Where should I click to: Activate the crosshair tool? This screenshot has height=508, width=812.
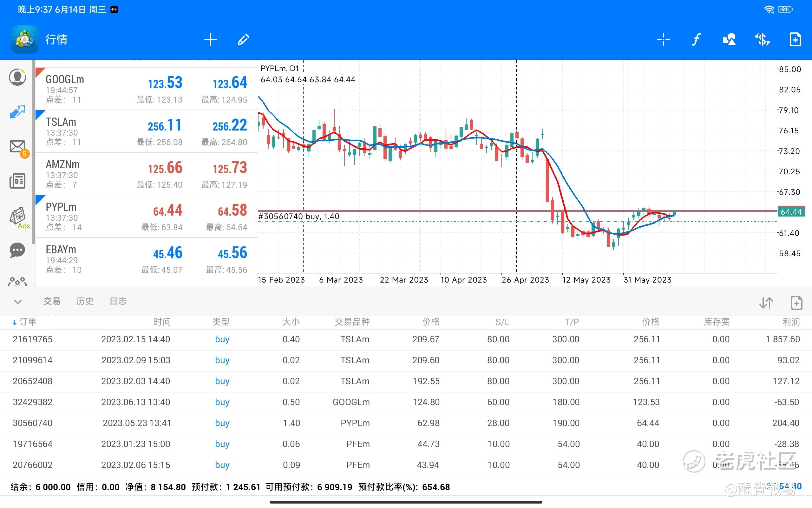click(663, 39)
